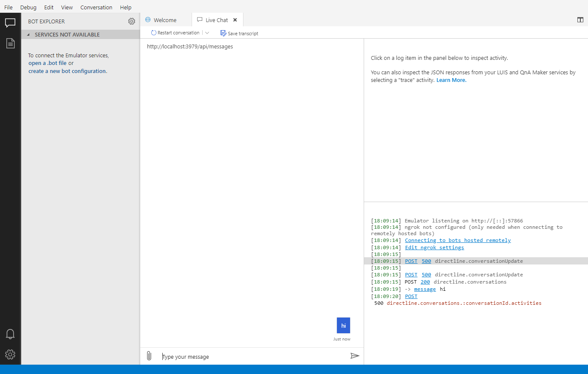The height and width of the screenshot is (374, 588).
Task: Click the 'Type your message' input field
Action: [253, 356]
